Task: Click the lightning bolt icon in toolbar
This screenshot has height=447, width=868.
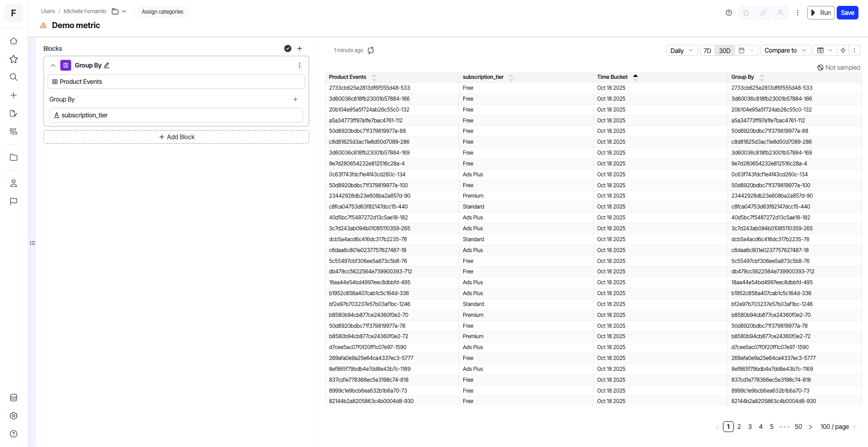Action: point(843,50)
